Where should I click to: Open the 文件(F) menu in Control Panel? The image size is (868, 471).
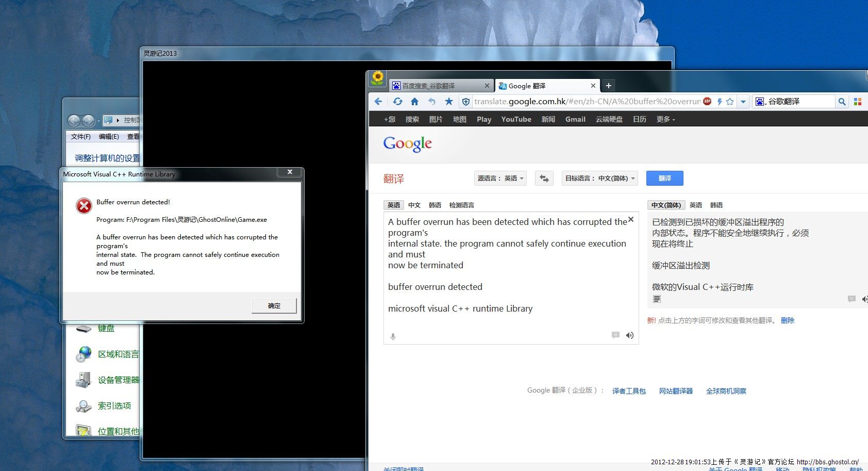click(x=80, y=137)
